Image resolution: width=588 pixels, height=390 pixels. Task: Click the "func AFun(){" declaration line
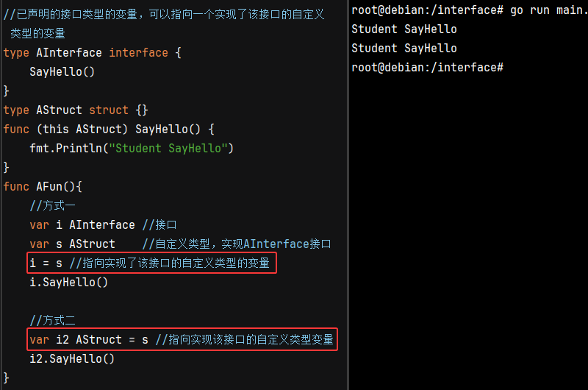(x=43, y=187)
